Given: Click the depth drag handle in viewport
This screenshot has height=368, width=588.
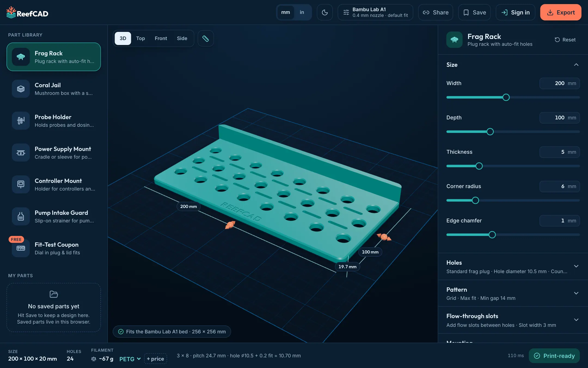Looking at the screenshot, I should (x=384, y=237).
